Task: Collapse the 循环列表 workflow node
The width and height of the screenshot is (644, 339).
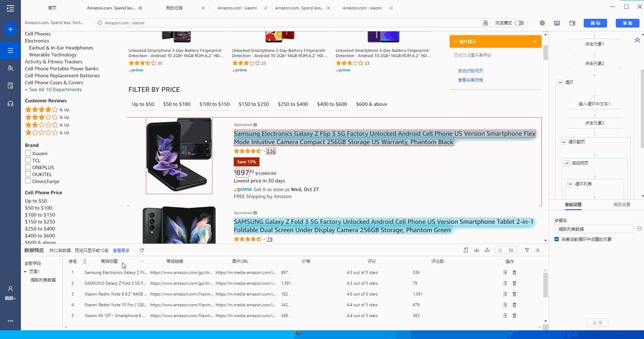Action: [571, 184]
